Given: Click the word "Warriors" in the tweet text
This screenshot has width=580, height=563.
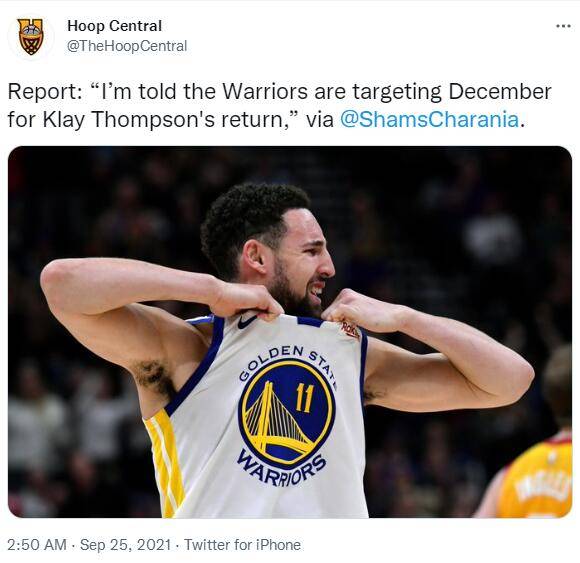Looking at the screenshot, I should click(x=265, y=91).
